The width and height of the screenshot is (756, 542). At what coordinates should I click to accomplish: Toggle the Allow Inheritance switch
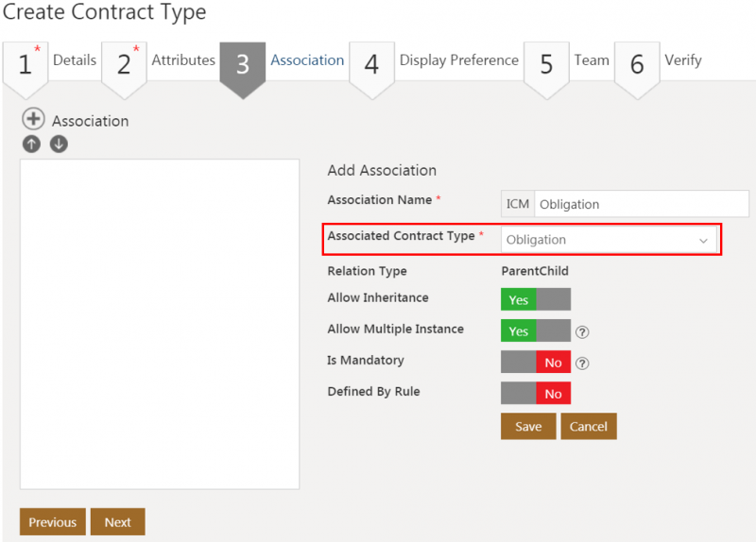[x=536, y=299]
